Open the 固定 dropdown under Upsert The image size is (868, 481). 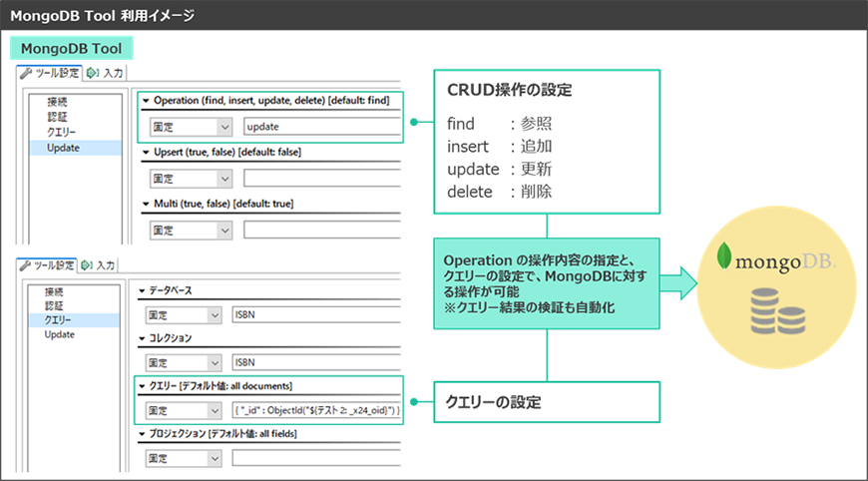pos(191,179)
